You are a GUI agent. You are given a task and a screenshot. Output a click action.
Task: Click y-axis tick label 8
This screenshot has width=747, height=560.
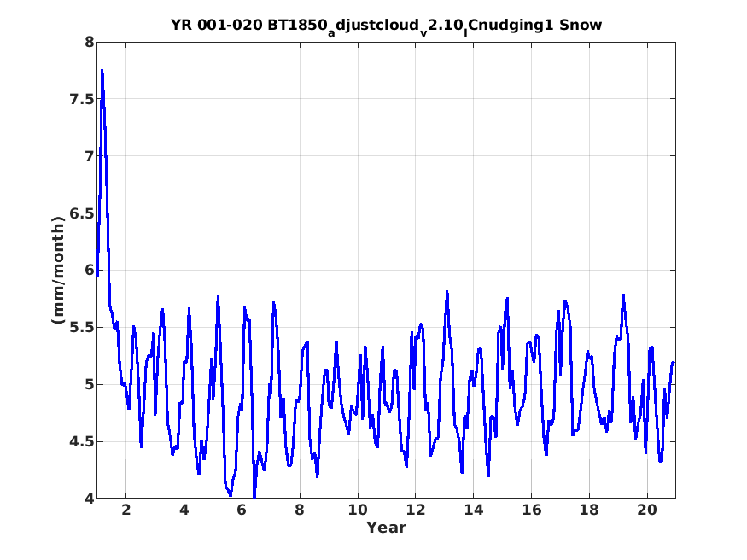(90, 42)
